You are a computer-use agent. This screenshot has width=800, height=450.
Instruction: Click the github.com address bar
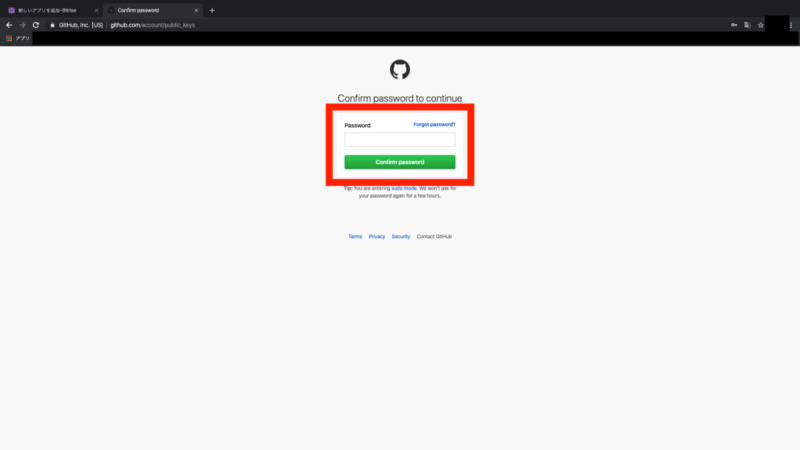pos(388,25)
